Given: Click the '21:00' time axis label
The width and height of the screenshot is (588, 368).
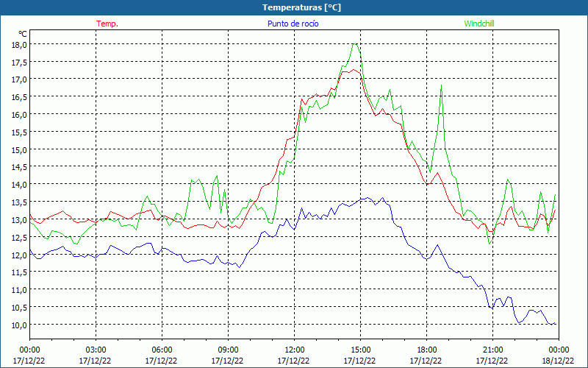Looking at the screenshot, I should (492, 350).
